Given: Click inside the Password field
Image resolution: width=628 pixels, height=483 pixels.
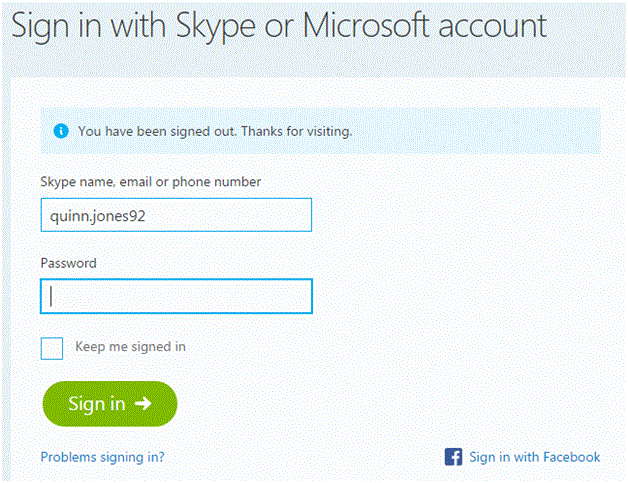Looking at the screenshot, I should [176, 296].
